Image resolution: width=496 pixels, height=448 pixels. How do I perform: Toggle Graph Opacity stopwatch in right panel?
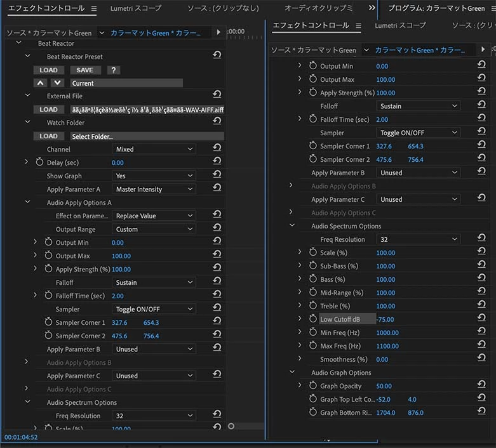pyautogui.click(x=313, y=385)
